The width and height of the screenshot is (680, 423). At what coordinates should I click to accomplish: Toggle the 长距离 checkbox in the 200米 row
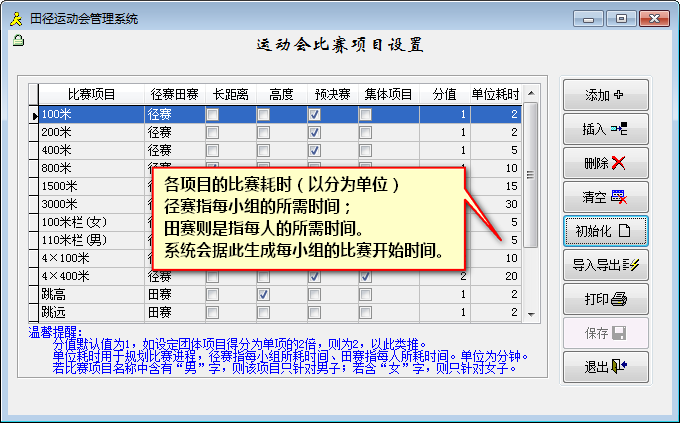pos(212,132)
